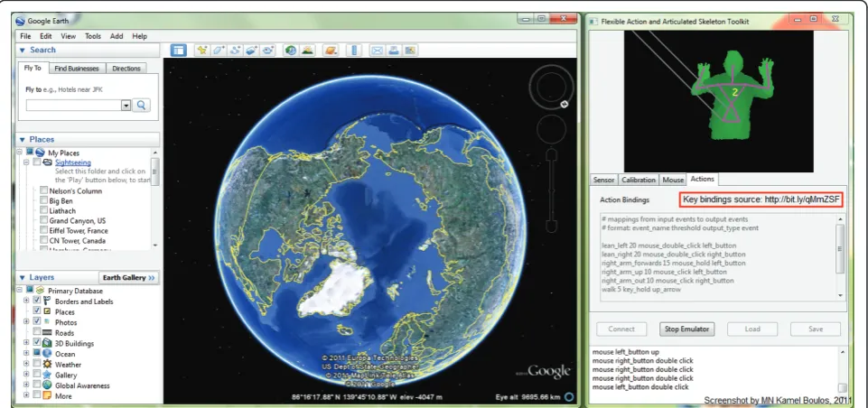
Task: Expand the Borders and Labels node
Action: pyautogui.click(x=26, y=301)
